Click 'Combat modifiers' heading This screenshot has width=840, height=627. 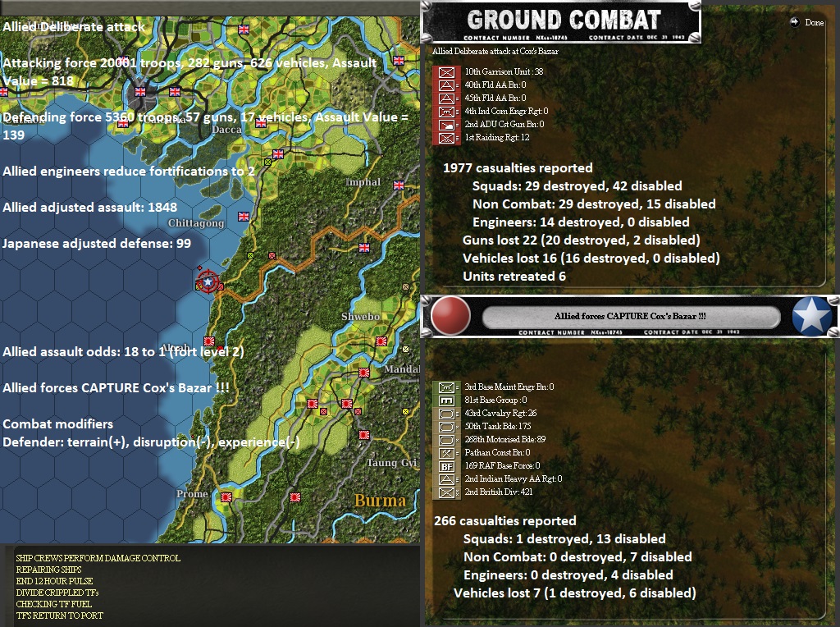pos(58,424)
